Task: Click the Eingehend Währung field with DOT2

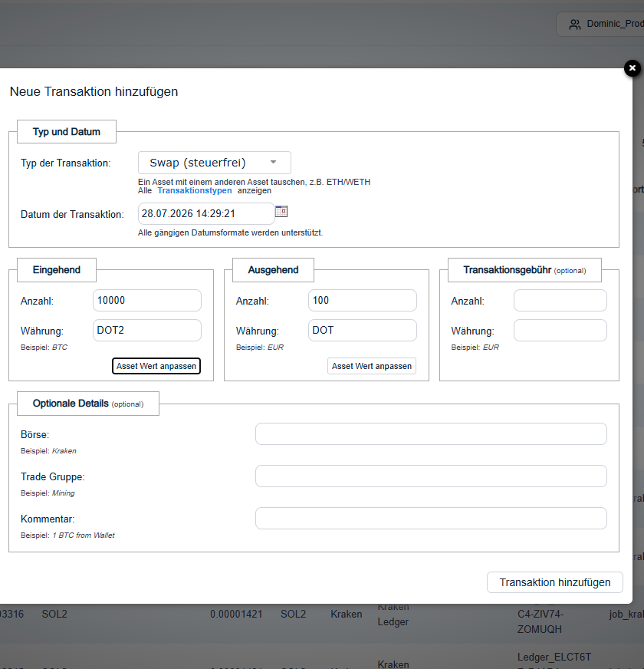Action: click(147, 330)
